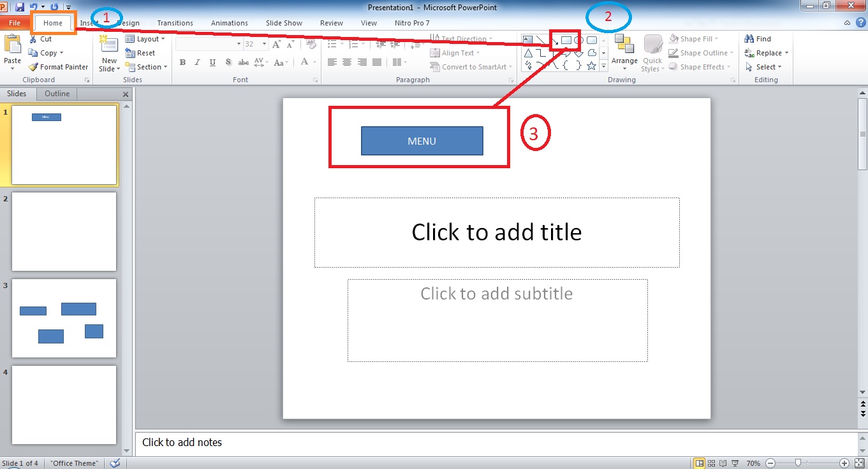Run spell check icon in the status bar
This screenshot has height=469, width=868.
115,463
